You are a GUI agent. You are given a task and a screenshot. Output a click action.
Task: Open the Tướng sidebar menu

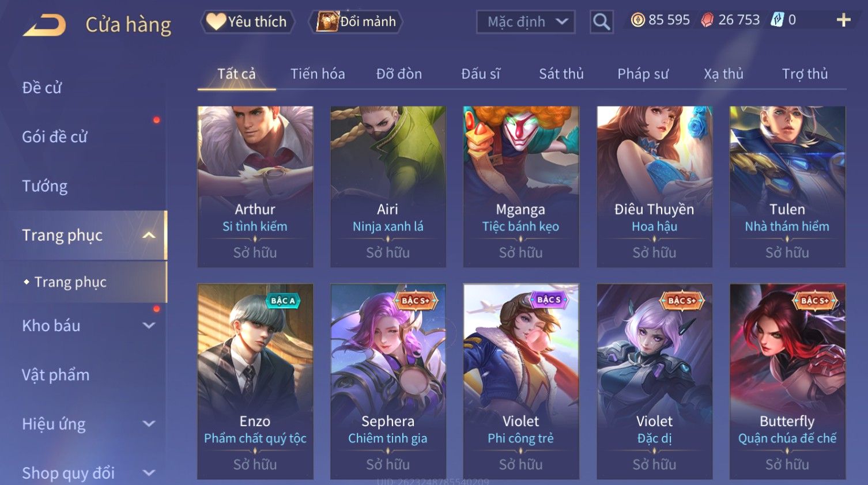pyautogui.click(x=45, y=186)
